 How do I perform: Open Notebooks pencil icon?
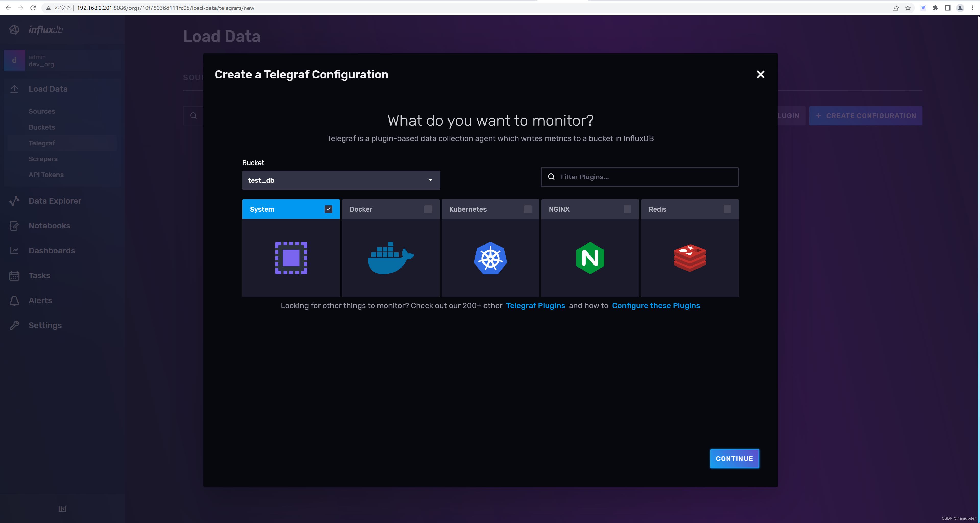pyautogui.click(x=15, y=226)
